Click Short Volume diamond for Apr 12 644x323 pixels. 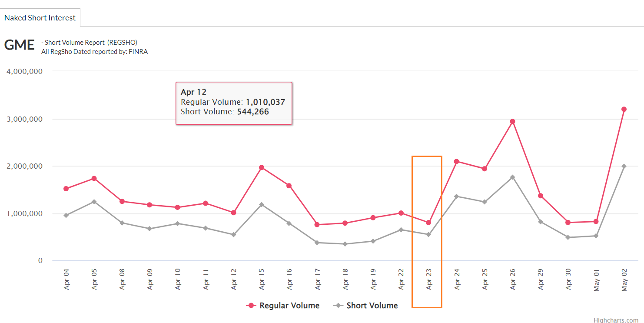(x=233, y=235)
